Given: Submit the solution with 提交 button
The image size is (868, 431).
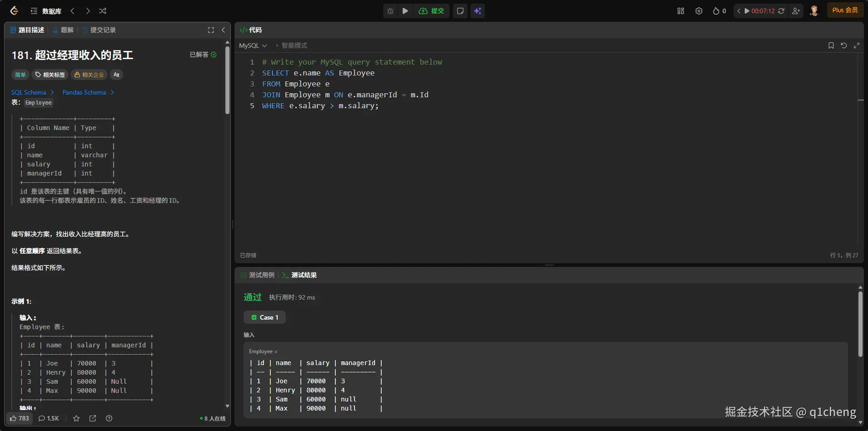Looking at the screenshot, I should (x=431, y=11).
